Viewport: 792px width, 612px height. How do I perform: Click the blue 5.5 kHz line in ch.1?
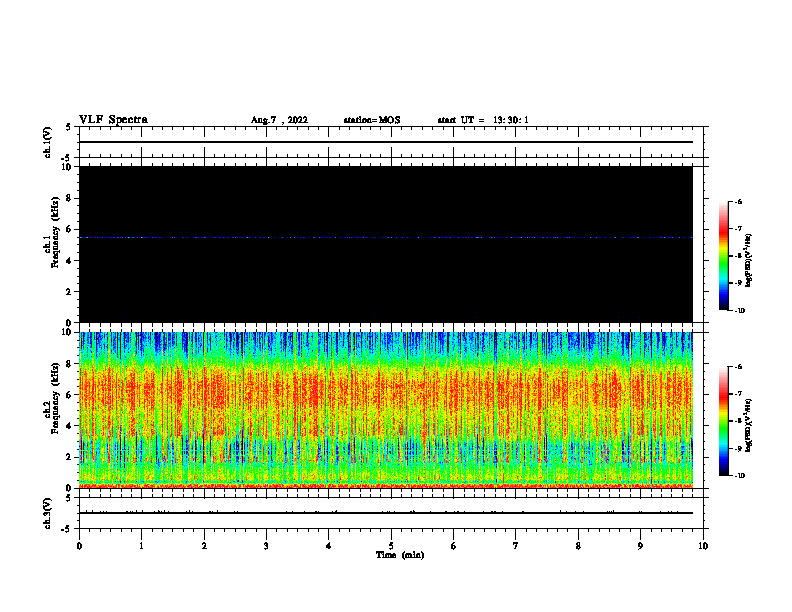[386, 237]
